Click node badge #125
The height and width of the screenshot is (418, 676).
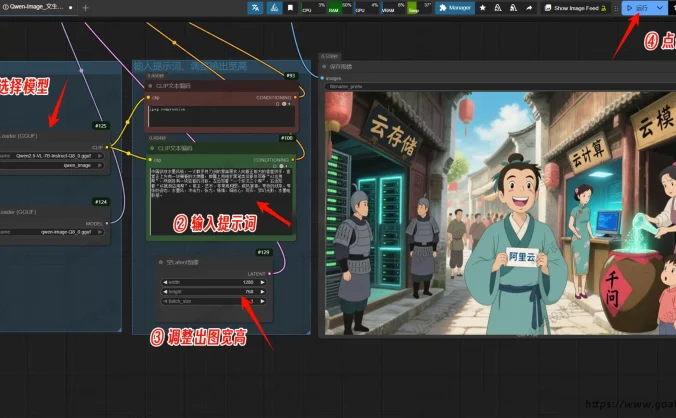101,126
